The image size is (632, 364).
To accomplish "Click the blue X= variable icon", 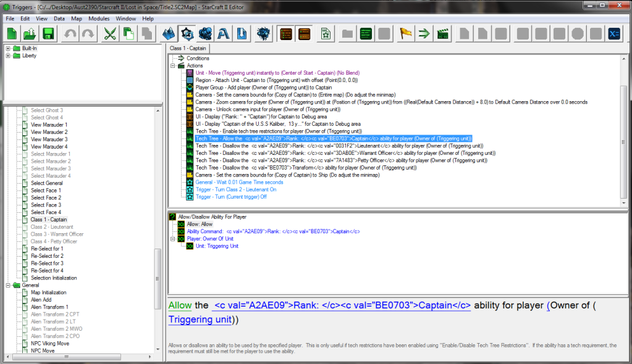I will [614, 34].
